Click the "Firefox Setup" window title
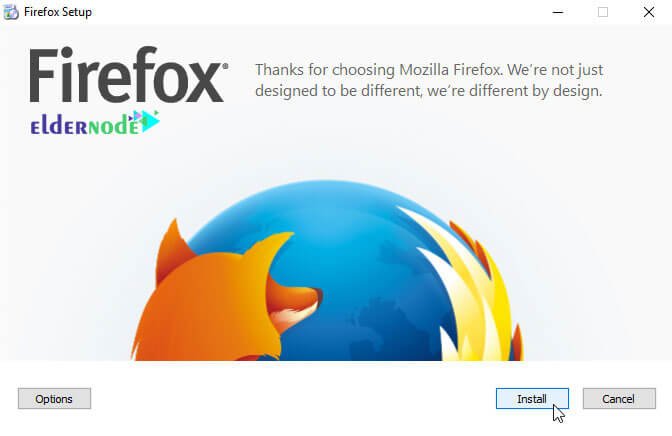Viewport: 672px width, 436px height. 58,12
